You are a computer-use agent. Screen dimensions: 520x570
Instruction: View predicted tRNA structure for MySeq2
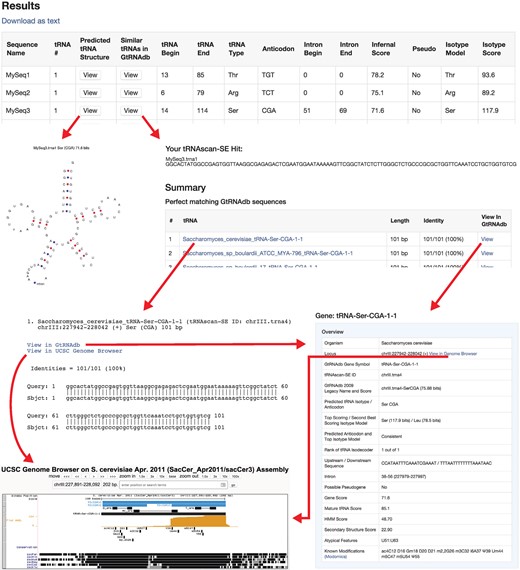tap(90, 93)
